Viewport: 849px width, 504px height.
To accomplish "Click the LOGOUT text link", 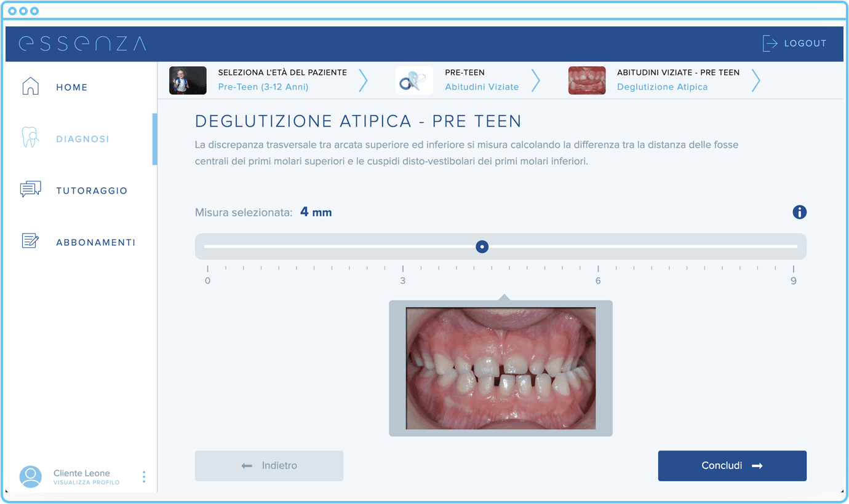I will click(805, 44).
